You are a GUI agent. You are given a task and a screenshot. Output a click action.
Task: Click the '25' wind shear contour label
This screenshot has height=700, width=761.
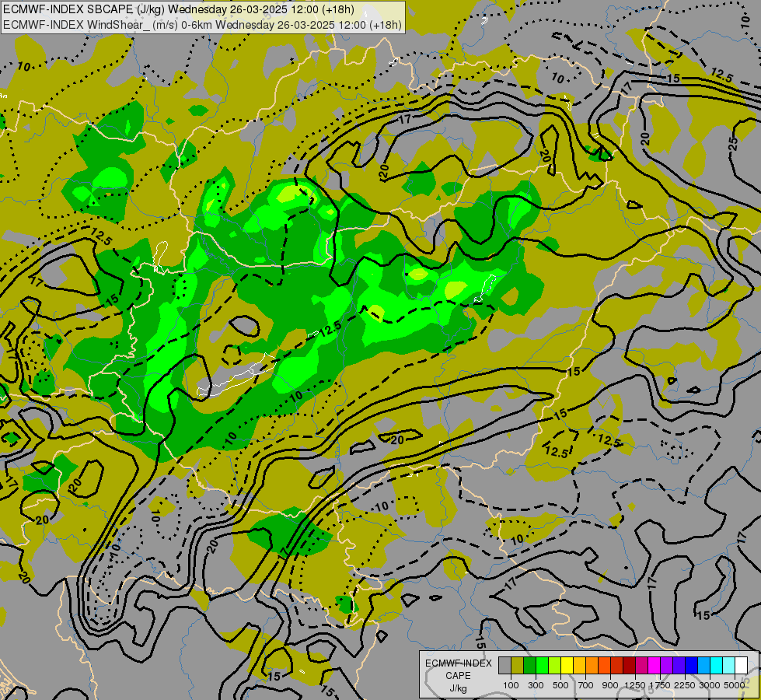click(x=733, y=144)
